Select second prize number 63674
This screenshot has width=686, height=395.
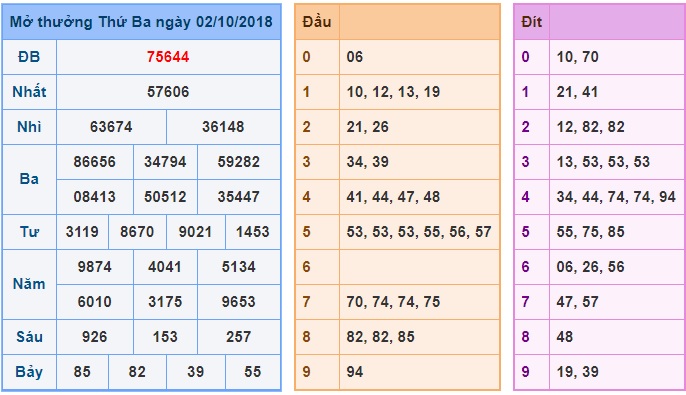point(111,127)
